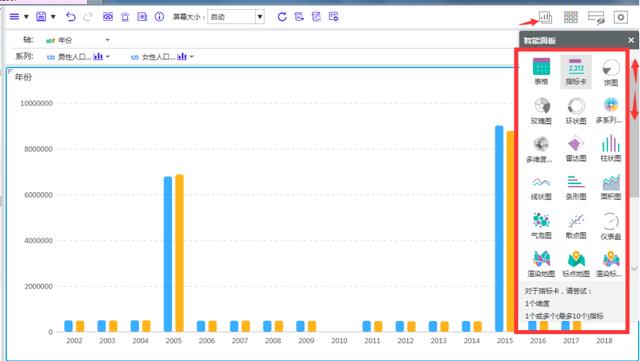Click the blue 2005 bar

[x=168, y=254]
